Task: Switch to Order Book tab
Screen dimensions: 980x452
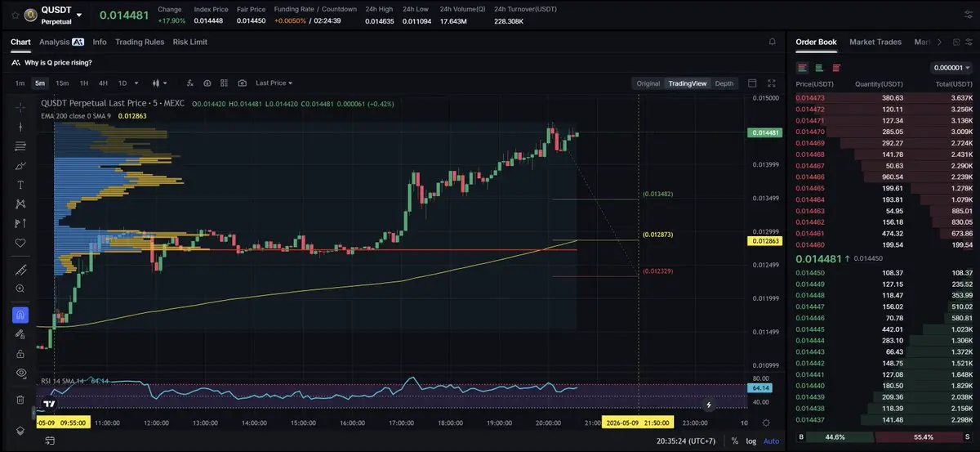Action: pos(816,42)
